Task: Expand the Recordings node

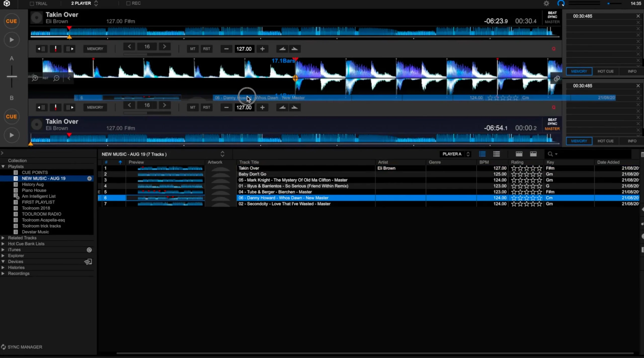Action: click(3, 274)
